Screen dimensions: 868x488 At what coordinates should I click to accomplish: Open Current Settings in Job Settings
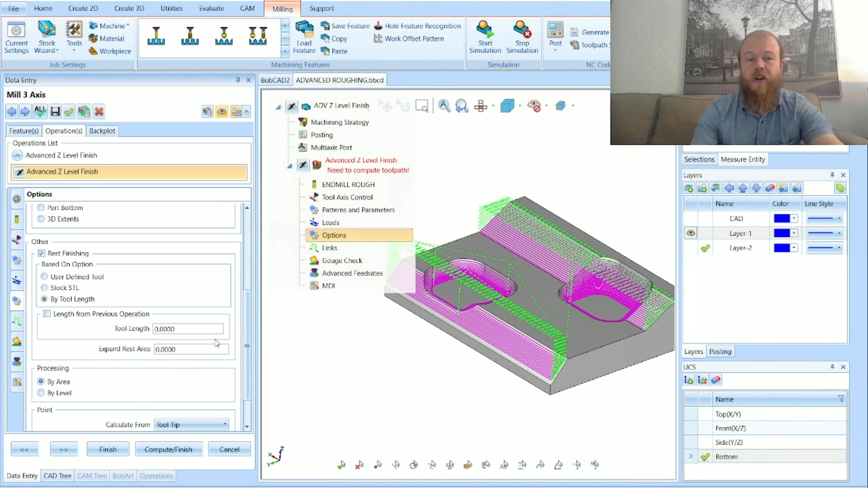pyautogui.click(x=16, y=38)
